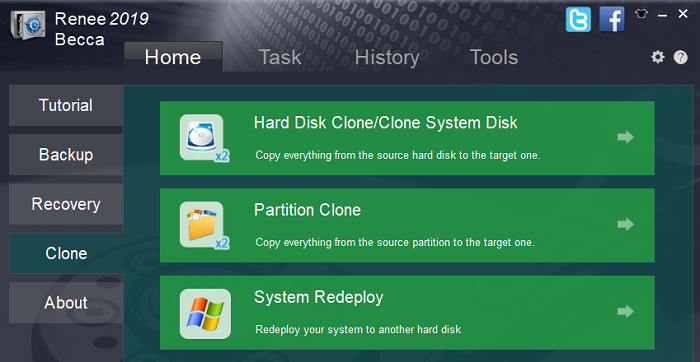This screenshot has width=700, height=362.
Task: Click the folder x2 partition clone icon
Action: (x=204, y=225)
